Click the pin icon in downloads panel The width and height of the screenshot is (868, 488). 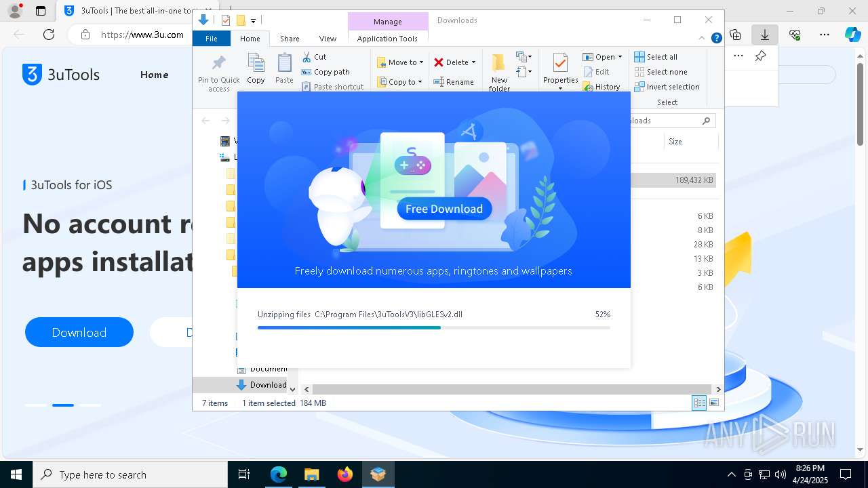click(761, 56)
